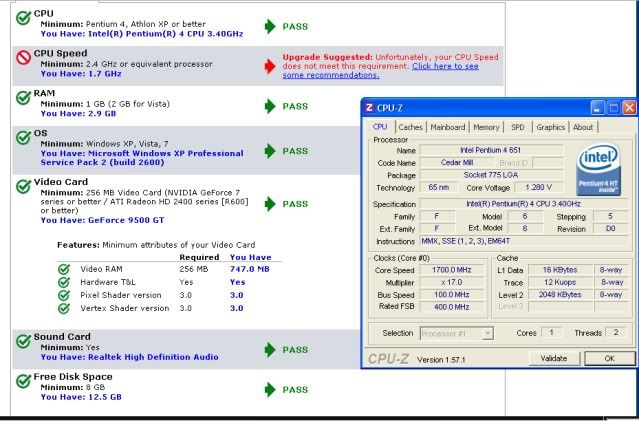Screen dimensions: 639x421
Task: Click the Video RAM value 747.0 MB
Action: 249,269
